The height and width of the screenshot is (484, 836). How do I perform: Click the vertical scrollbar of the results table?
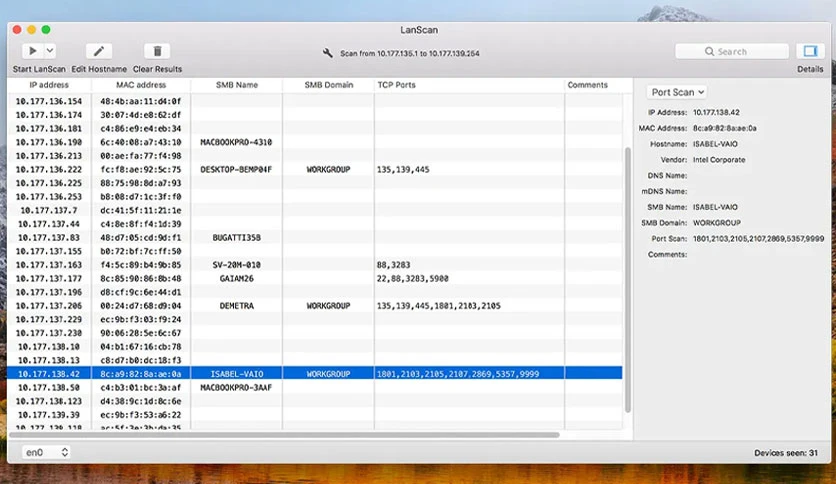point(628,280)
